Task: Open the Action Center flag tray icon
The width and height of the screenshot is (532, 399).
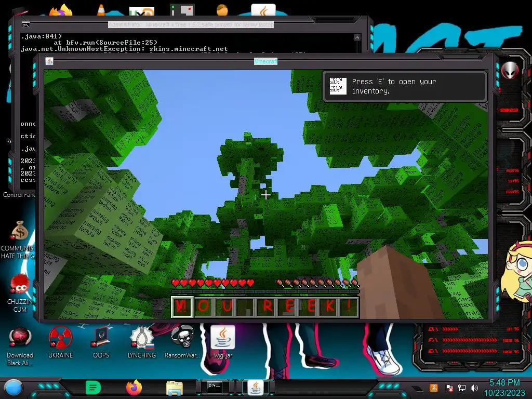Action: 449,388
